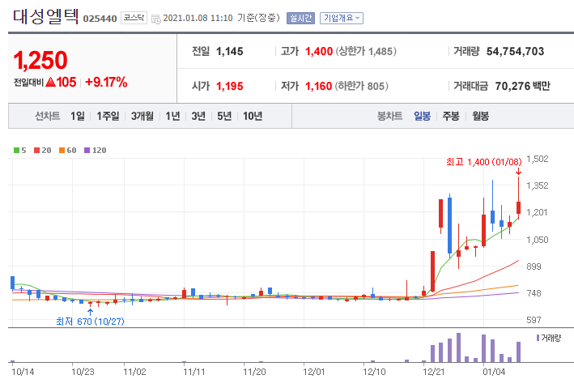Click the 실시간 real-time button
Viewport: 574px width, 392px height.
tap(300, 18)
